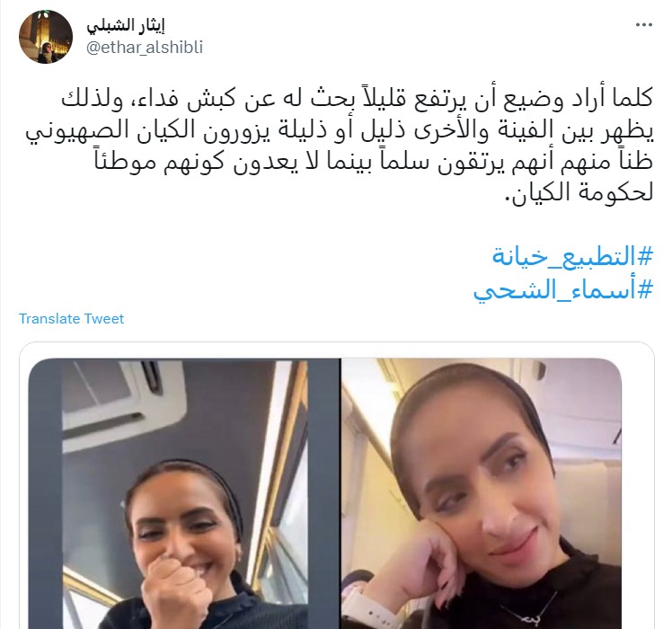
Task: Visit the @ethar_alshibli handle link
Action: pos(145,47)
